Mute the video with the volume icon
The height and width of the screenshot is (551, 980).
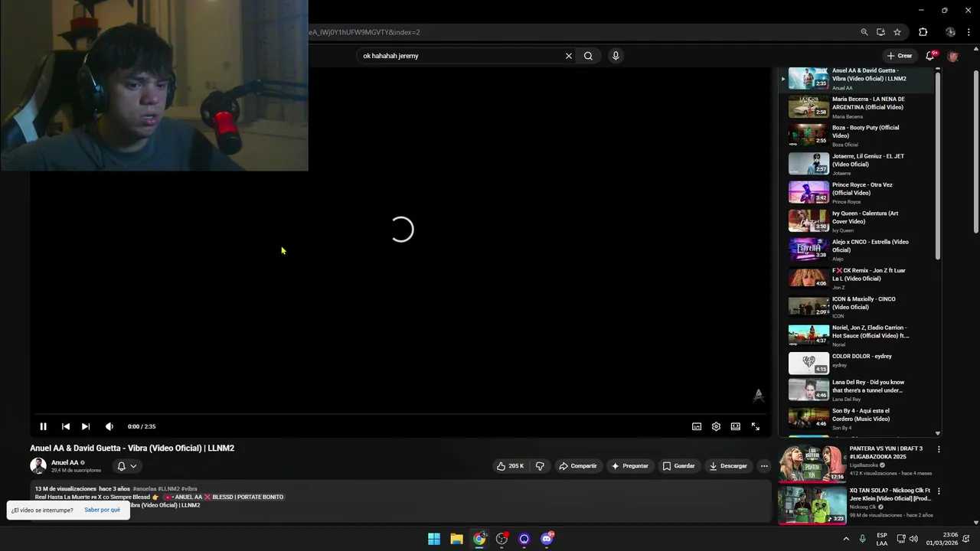point(109,426)
